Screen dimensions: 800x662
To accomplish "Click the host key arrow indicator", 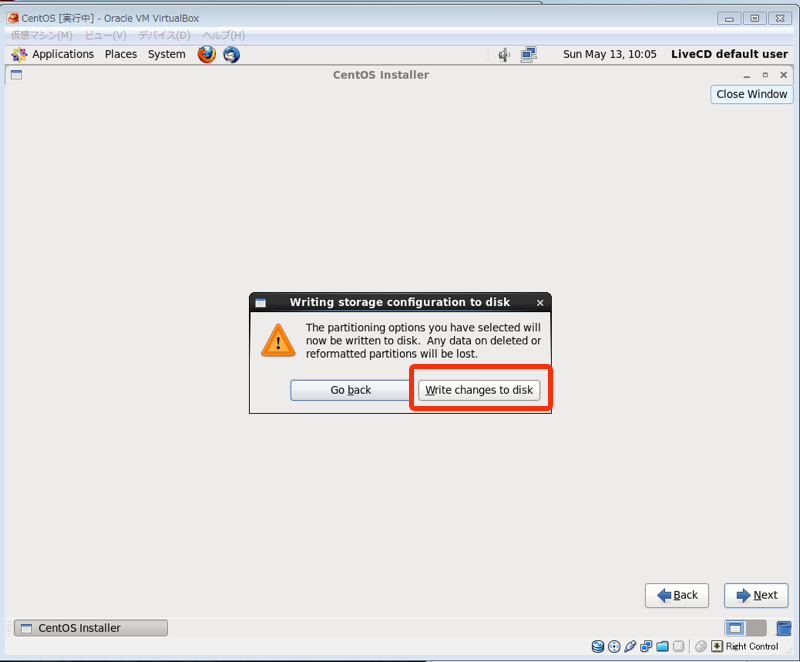I will click(717, 646).
